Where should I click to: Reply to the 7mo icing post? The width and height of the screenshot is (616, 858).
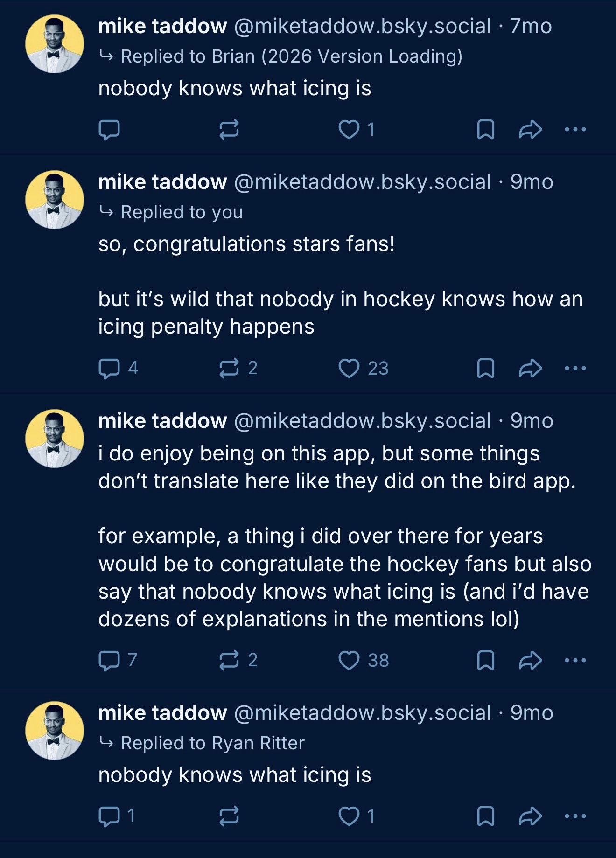[109, 130]
